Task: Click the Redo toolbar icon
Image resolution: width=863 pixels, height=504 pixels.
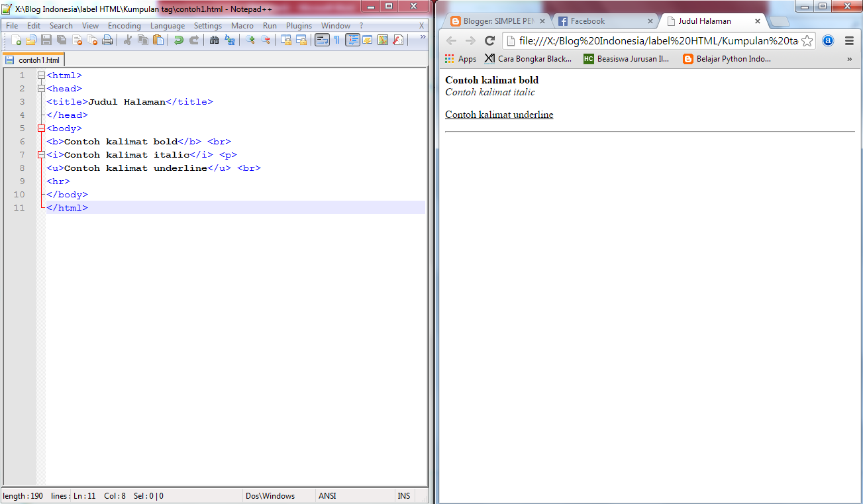Action: coord(194,40)
